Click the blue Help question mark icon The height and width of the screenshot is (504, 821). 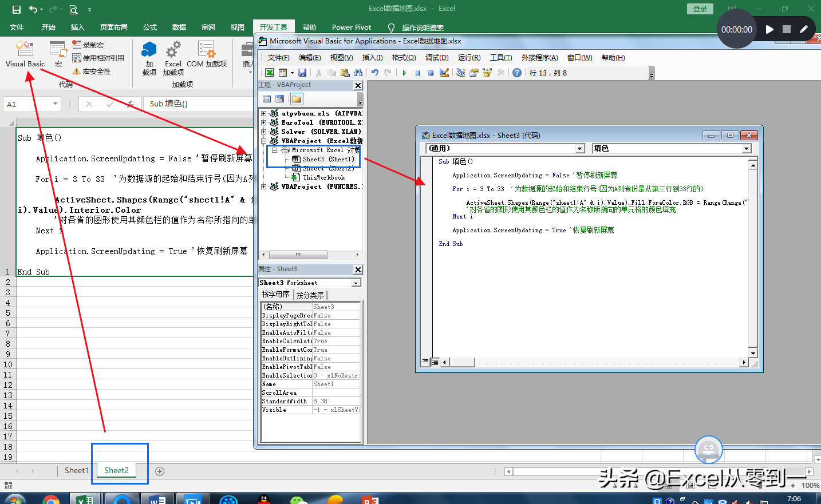[x=517, y=73]
